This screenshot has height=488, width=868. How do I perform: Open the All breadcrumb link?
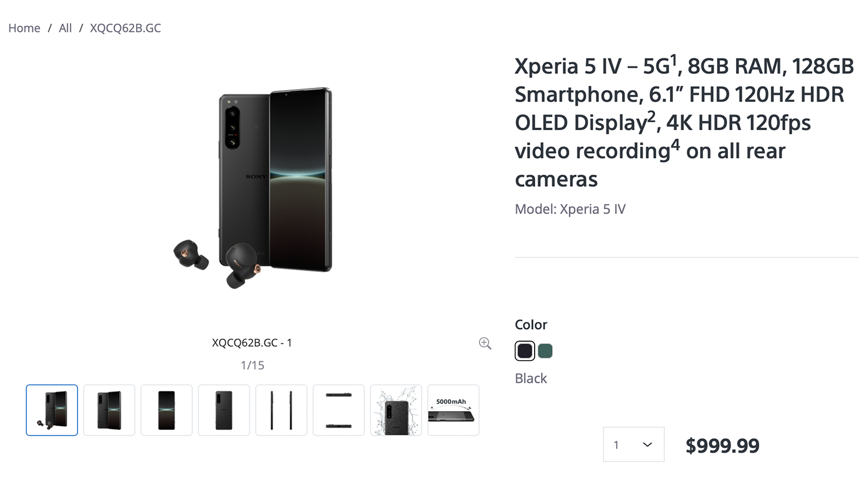[65, 28]
